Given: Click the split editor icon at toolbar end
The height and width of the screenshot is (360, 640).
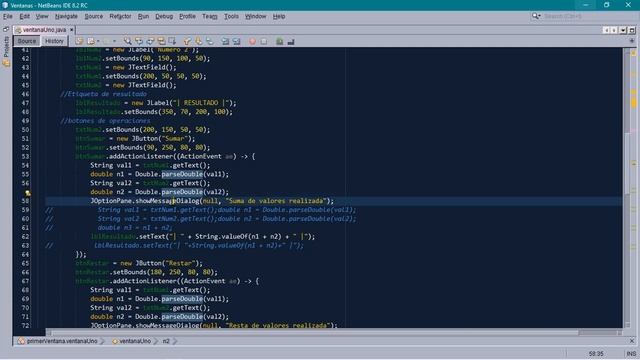Looking at the screenshot, I should tap(632, 41).
